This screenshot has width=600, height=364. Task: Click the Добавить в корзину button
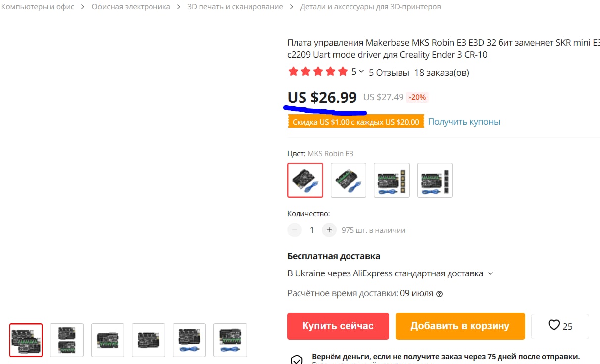point(460,326)
